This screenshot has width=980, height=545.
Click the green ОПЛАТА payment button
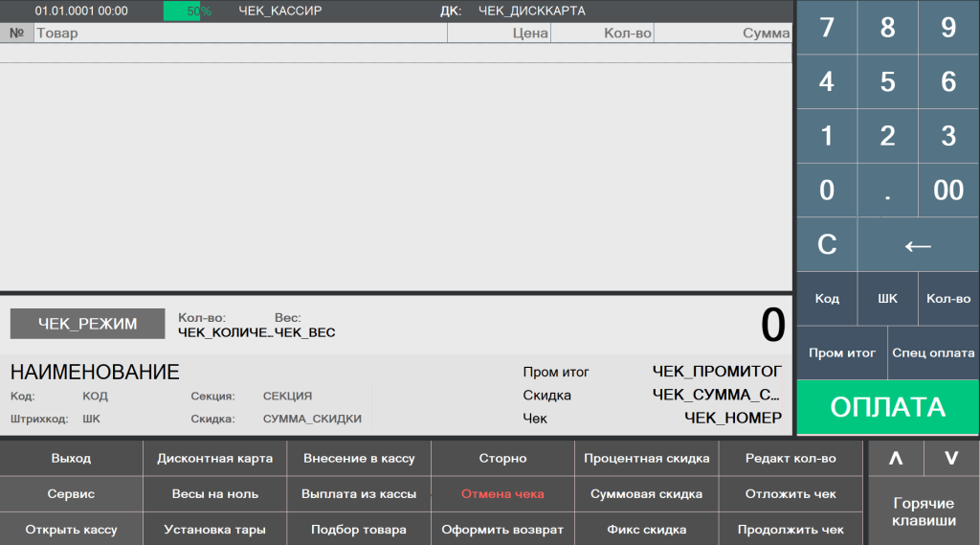pos(887,407)
